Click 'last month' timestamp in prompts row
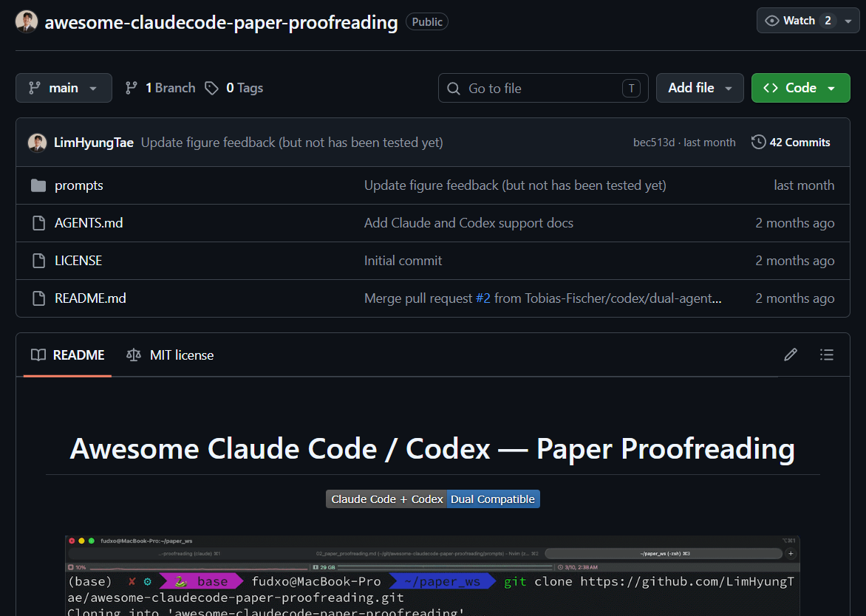The image size is (866, 616). (804, 185)
